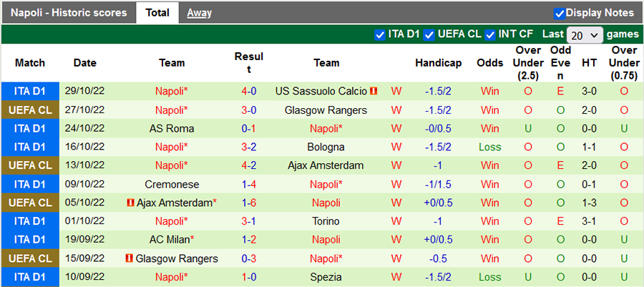Open the Torino team link
Screen dimensions: 644x287
(x=326, y=221)
